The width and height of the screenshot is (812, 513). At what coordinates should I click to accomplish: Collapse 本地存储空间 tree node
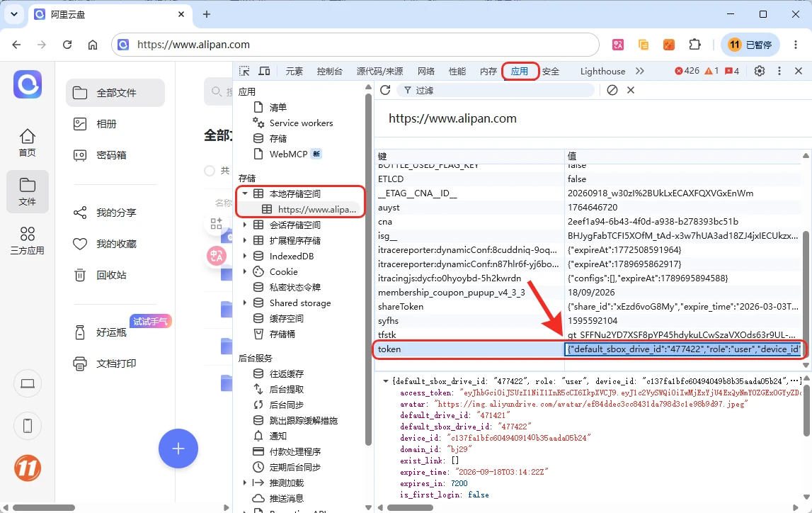(245, 194)
